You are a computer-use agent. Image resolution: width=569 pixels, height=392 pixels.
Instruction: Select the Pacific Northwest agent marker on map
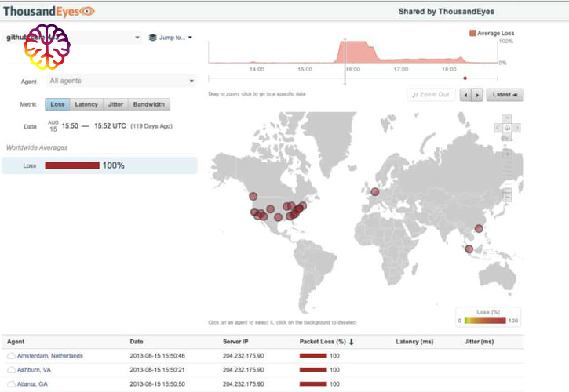pyautogui.click(x=253, y=197)
